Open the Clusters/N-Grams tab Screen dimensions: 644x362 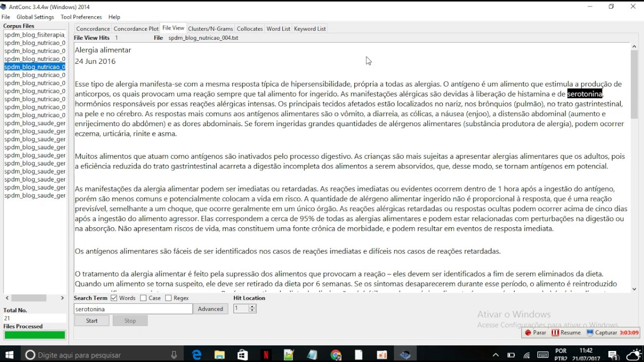pos(210,29)
